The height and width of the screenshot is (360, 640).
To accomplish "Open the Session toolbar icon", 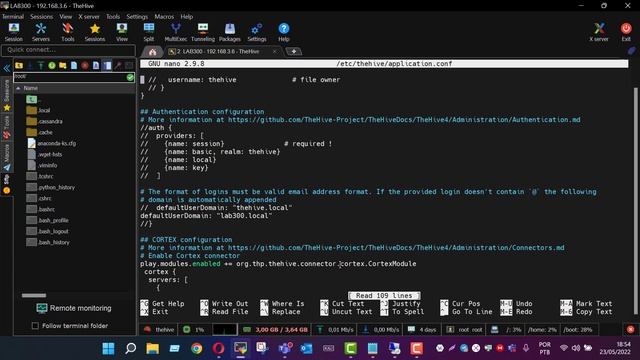I will (x=13, y=32).
